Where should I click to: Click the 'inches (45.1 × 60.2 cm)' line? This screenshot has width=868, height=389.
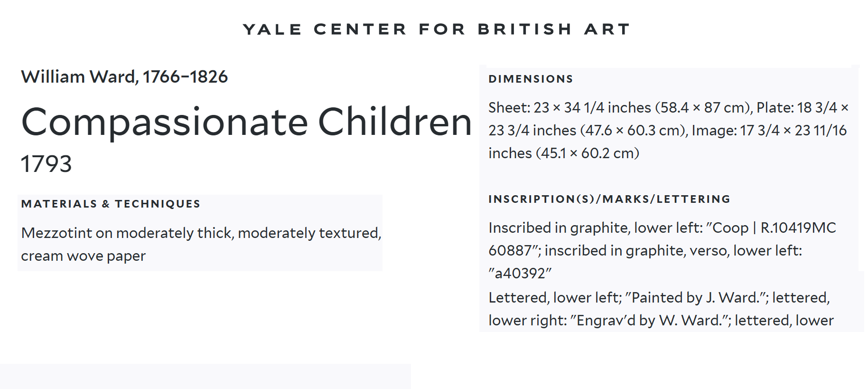pos(564,153)
